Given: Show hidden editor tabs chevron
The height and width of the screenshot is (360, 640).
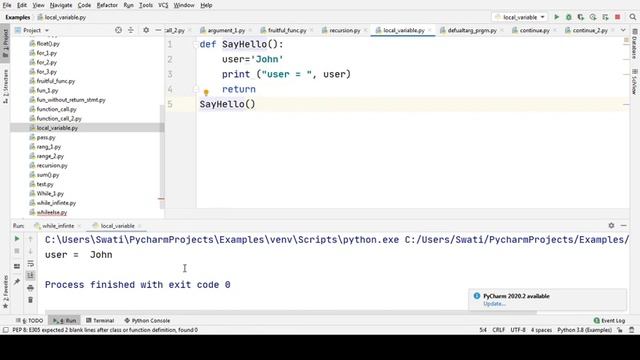Looking at the screenshot, I should point(623,30).
